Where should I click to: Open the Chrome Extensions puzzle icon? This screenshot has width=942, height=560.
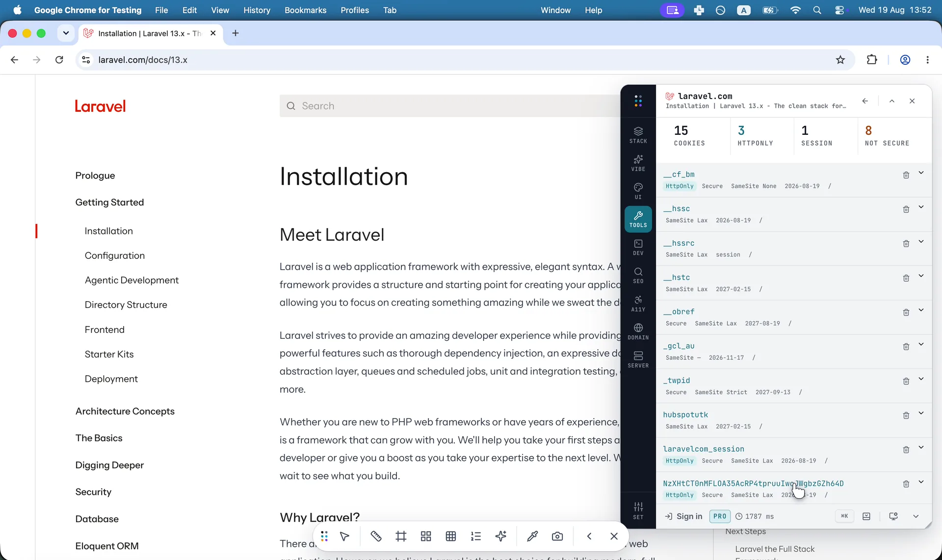872,60
